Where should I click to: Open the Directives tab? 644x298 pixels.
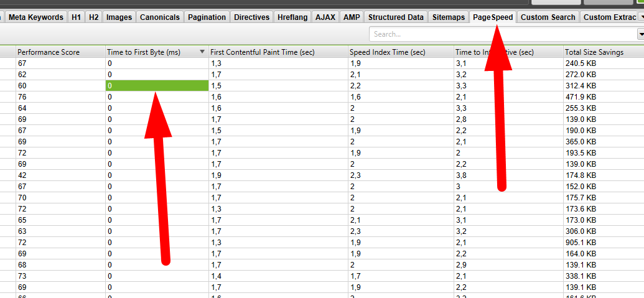(x=252, y=17)
